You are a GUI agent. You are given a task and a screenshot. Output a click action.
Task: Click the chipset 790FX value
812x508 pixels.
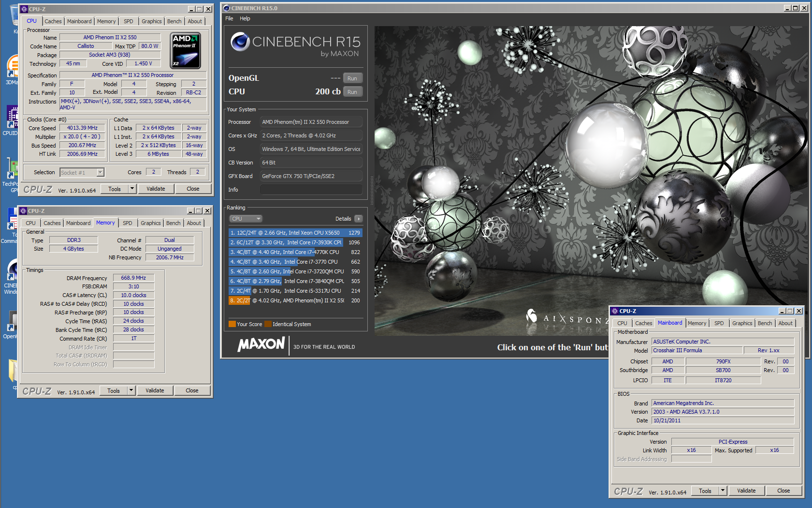click(x=723, y=361)
